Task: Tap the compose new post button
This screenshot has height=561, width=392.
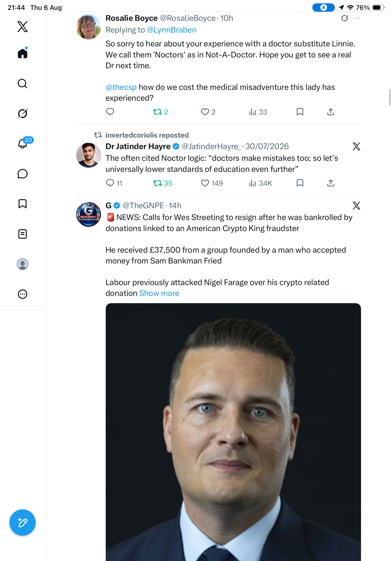Action: pyautogui.click(x=23, y=522)
